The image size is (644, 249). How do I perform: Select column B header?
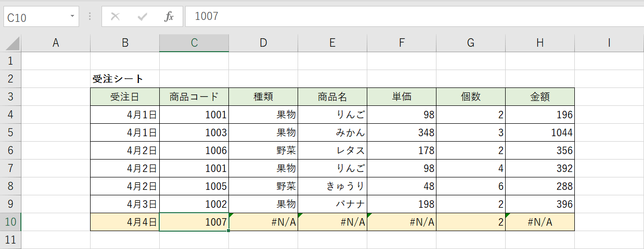point(125,43)
